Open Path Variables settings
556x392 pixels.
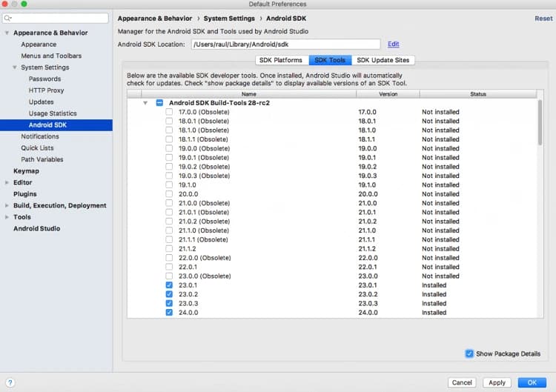click(x=42, y=159)
